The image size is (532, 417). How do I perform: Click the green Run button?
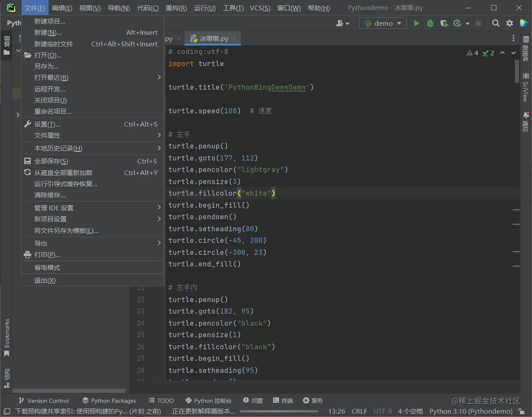416,23
